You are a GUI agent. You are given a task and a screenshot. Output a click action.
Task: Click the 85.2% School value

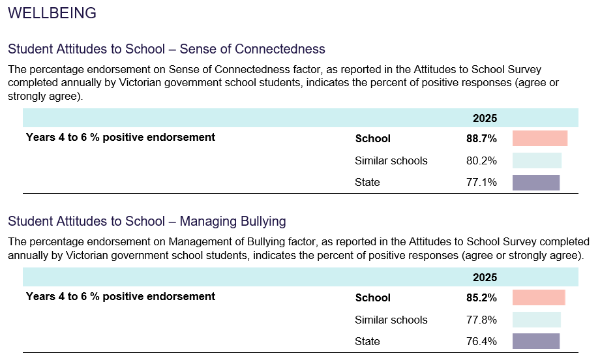tap(481, 297)
